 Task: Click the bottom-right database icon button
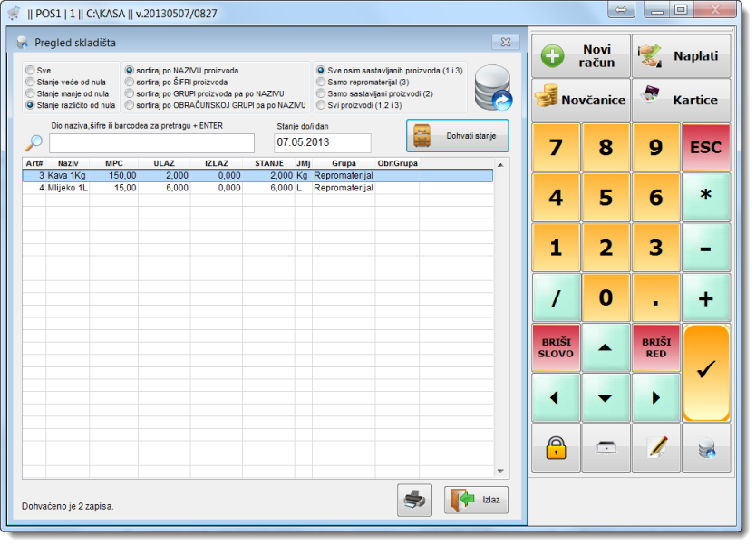click(x=705, y=447)
